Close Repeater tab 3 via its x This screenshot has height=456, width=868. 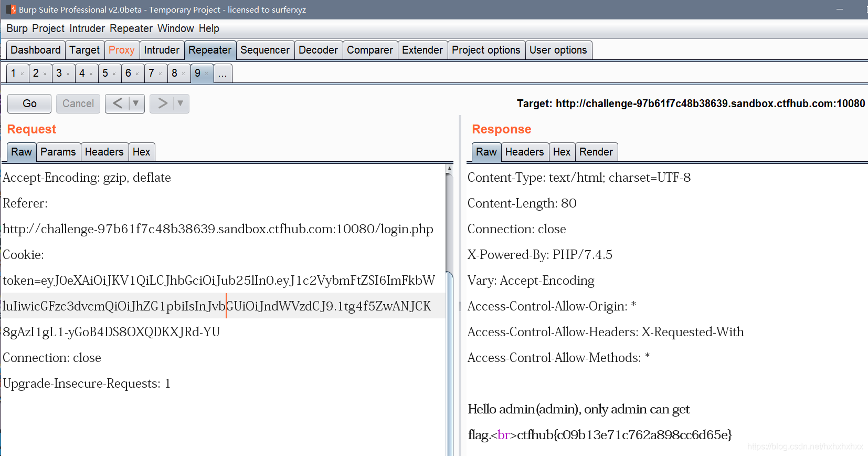pyautogui.click(x=68, y=74)
